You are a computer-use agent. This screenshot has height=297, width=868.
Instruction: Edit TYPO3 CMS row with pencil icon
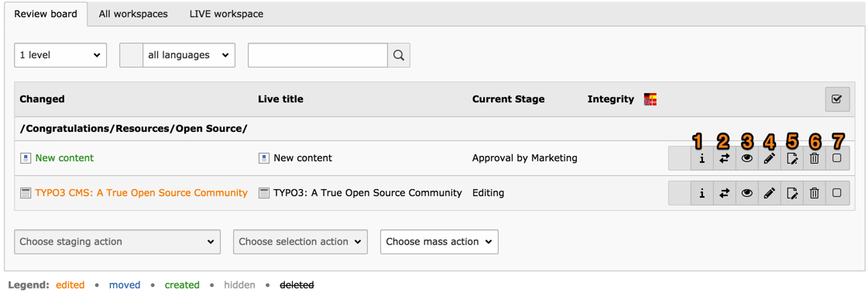tap(770, 193)
